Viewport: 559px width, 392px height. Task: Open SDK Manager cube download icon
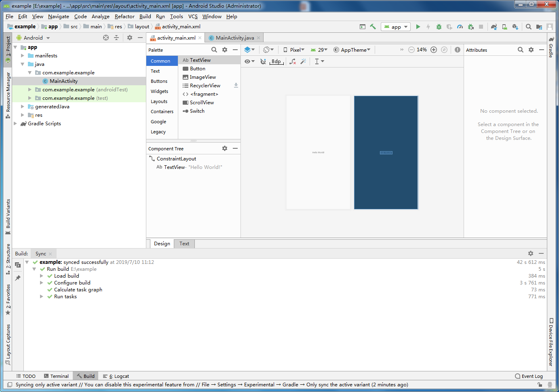tap(515, 27)
